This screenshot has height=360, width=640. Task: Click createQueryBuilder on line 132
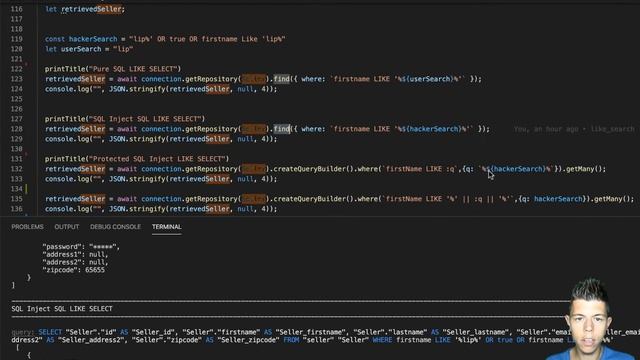309,169
